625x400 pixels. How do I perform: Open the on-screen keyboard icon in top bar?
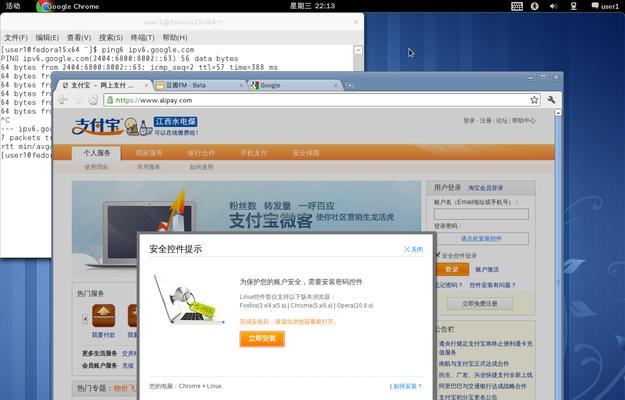pyautogui.click(x=517, y=6)
